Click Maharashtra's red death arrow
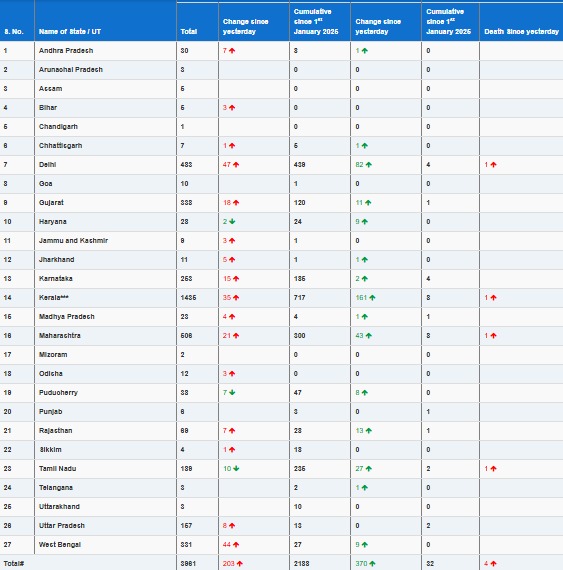 [493, 336]
